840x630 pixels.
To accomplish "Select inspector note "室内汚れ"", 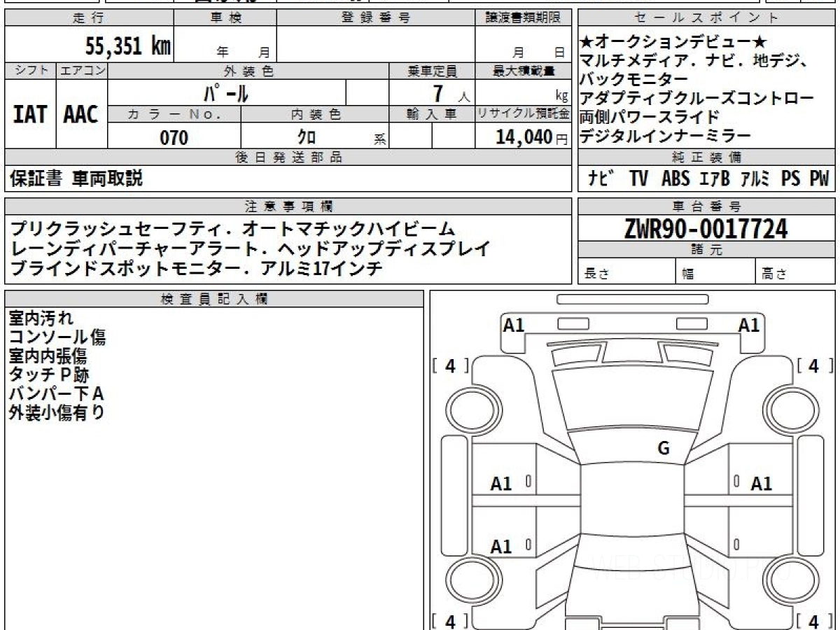I will coord(41,318).
